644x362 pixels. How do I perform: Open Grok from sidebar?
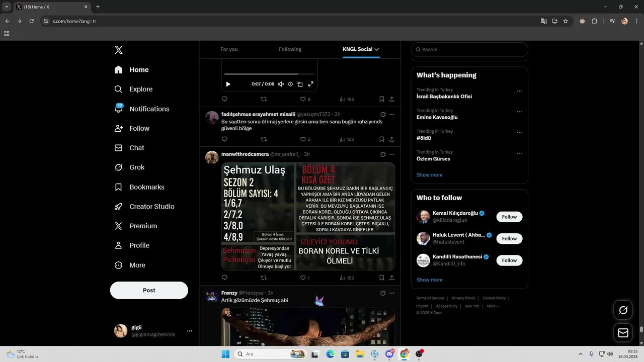(129, 167)
